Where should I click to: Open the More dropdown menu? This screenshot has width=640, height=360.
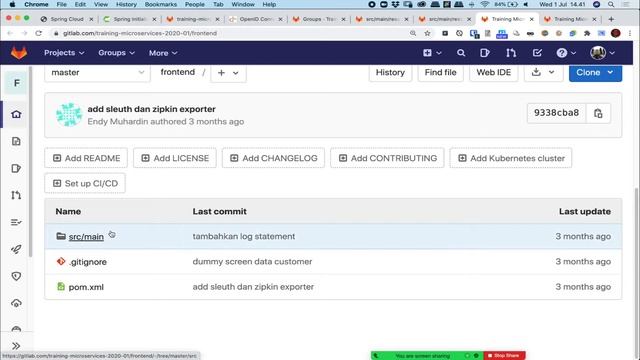click(163, 53)
